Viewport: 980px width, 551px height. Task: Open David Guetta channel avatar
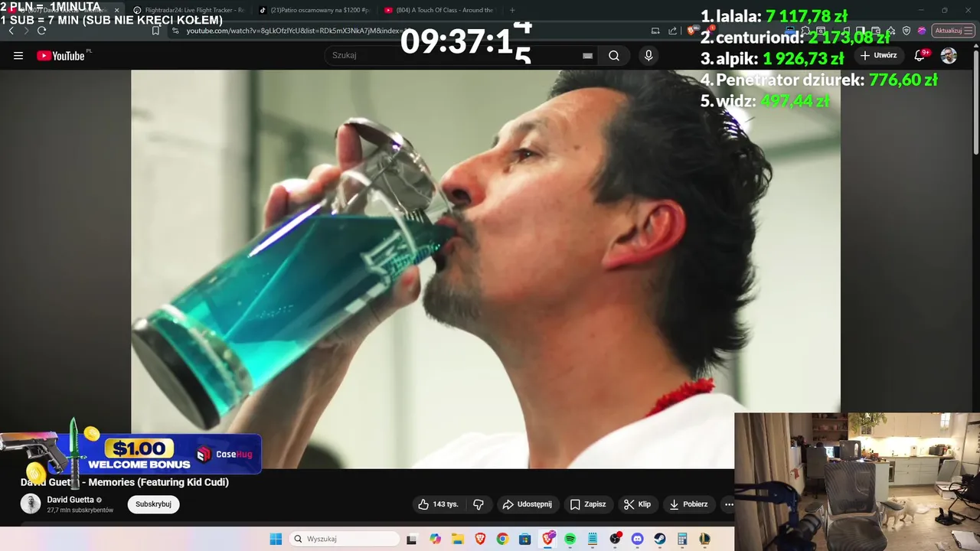click(x=31, y=504)
